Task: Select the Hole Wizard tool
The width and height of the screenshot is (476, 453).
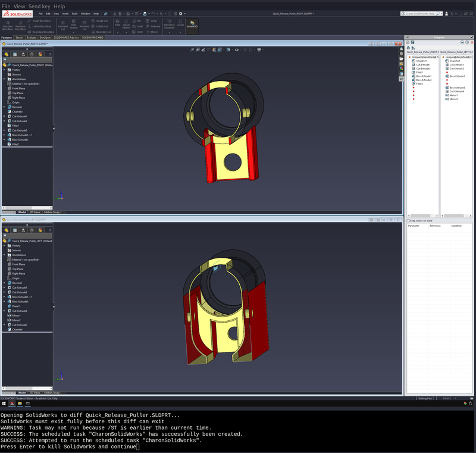Action: 74,24
